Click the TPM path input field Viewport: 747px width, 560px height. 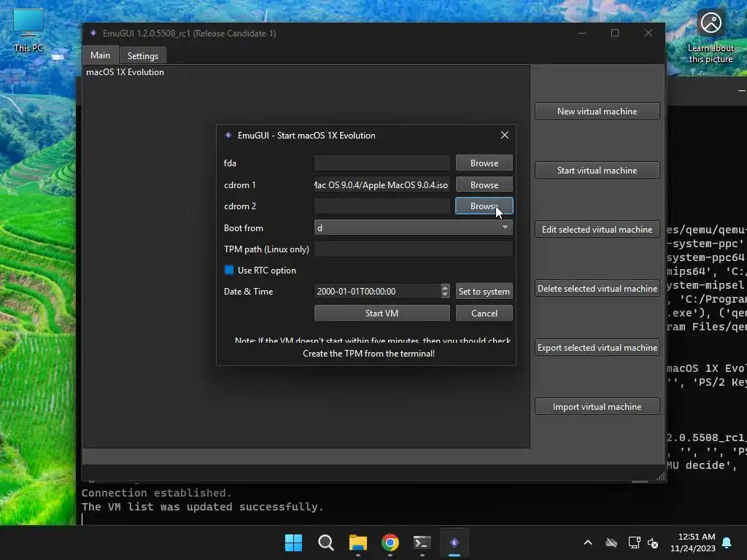[x=413, y=249]
